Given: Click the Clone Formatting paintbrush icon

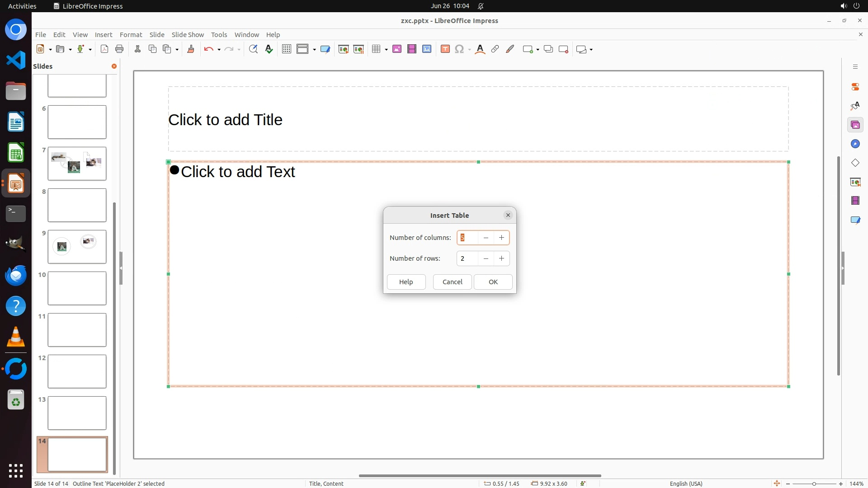Looking at the screenshot, I should (190, 49).
